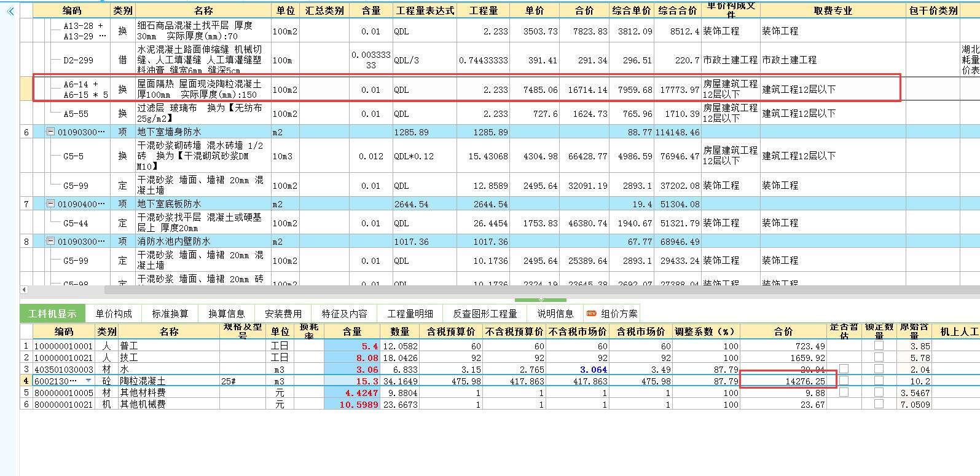Screen dimensions: 980x476
Task: Open the 组价方案 tab
Action: [612, 314]
